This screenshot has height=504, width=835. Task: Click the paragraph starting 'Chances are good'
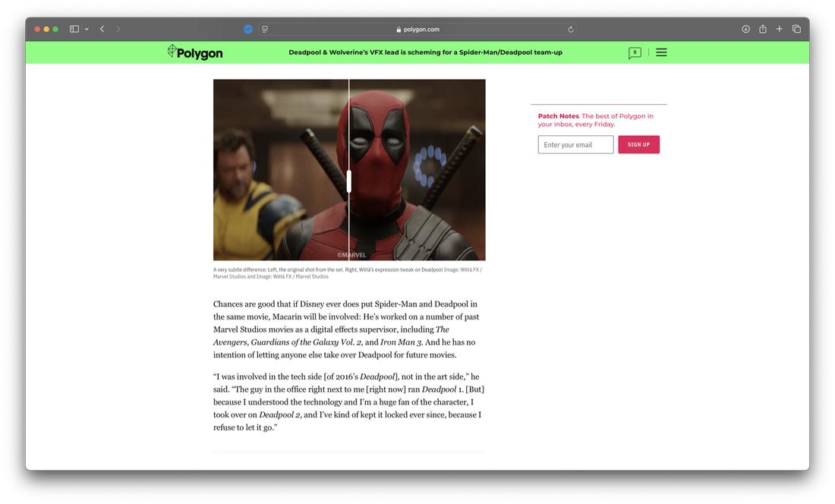point(346,329)
